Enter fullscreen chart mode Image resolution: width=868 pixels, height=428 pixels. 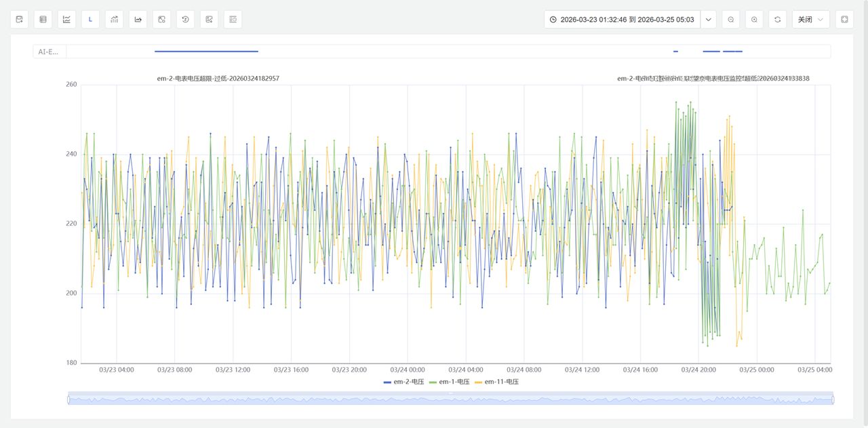tap(844, 20)
